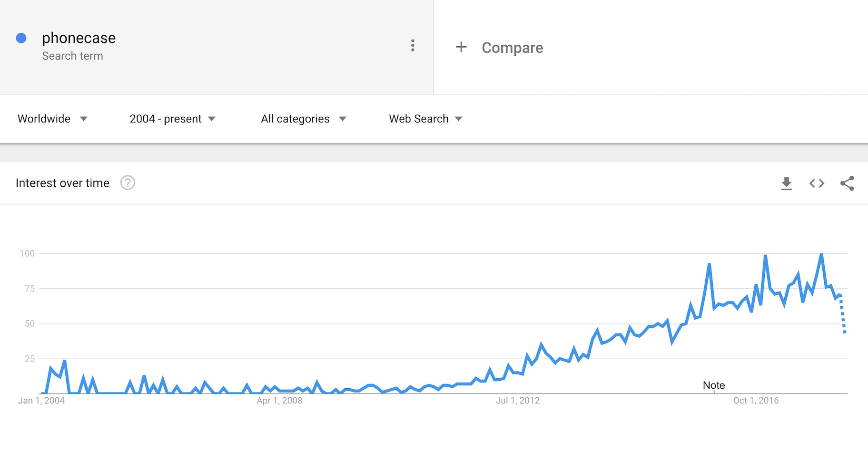Share the interest over time chart

point(847,183)
